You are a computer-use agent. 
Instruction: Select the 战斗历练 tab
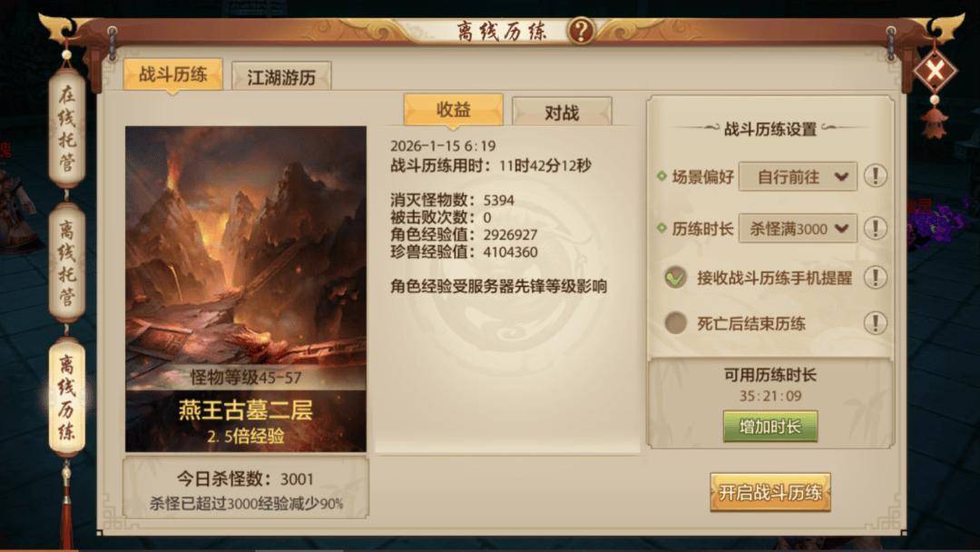[x=173, y=75]
